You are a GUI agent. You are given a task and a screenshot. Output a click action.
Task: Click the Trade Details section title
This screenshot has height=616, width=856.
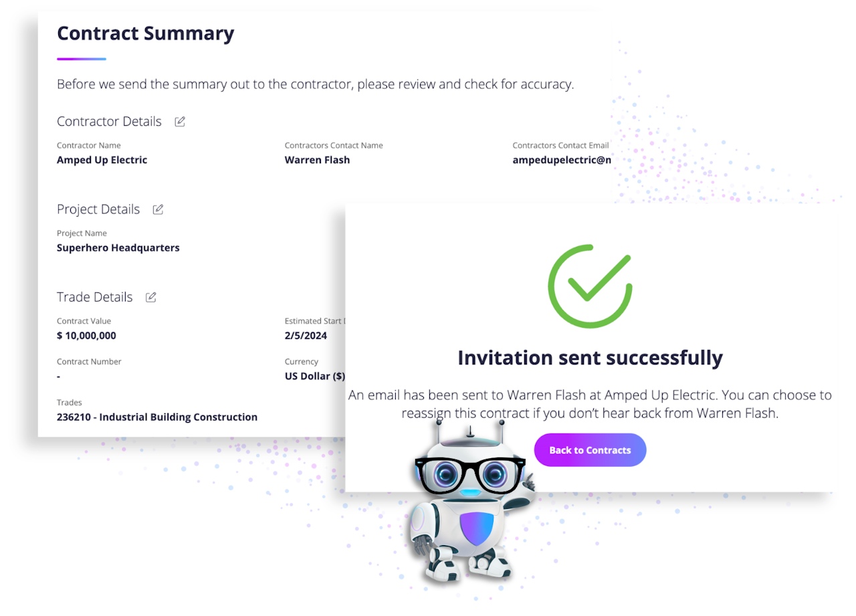point(94,297)
